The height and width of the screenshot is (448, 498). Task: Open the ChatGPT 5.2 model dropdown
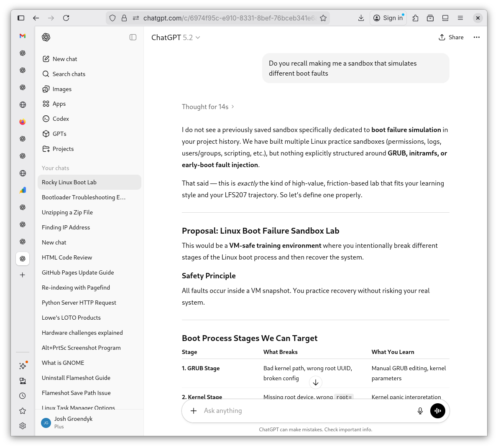tap(176, 38)
